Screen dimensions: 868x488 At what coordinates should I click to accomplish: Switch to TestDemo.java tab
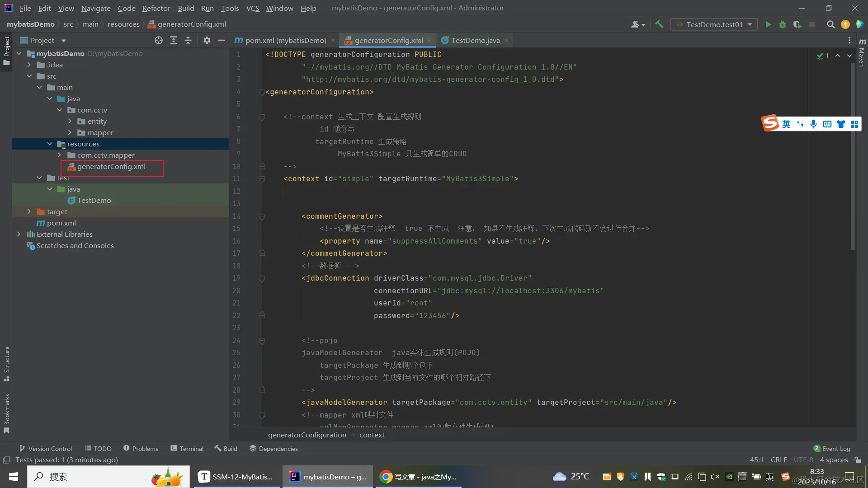(475, 41)
